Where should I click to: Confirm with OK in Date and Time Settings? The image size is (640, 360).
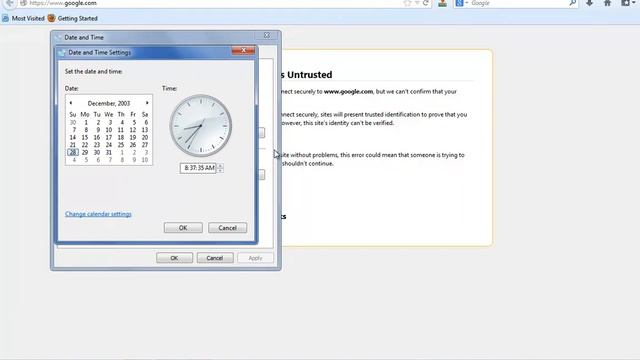coord(183,228)
